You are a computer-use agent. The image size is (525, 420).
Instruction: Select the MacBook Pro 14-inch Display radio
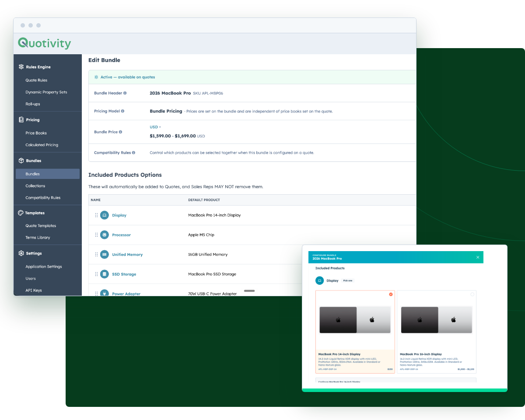(391, 294)
